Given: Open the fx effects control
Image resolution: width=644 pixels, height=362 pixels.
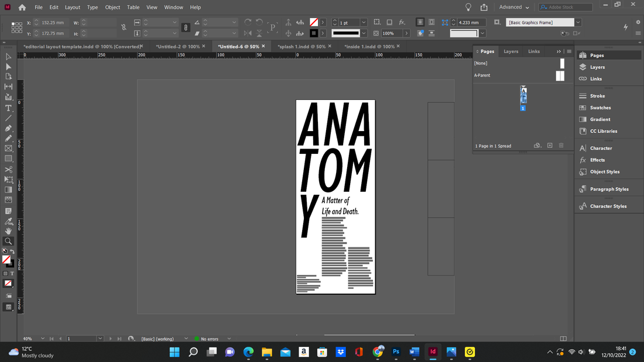Looking at the screenshot, I should click(x=402, y=22).
